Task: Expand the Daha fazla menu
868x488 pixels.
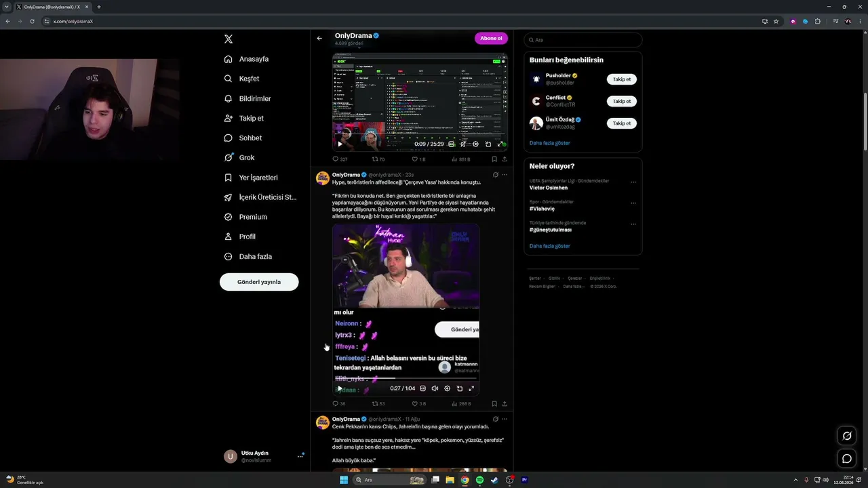Action: pos(248,256)
